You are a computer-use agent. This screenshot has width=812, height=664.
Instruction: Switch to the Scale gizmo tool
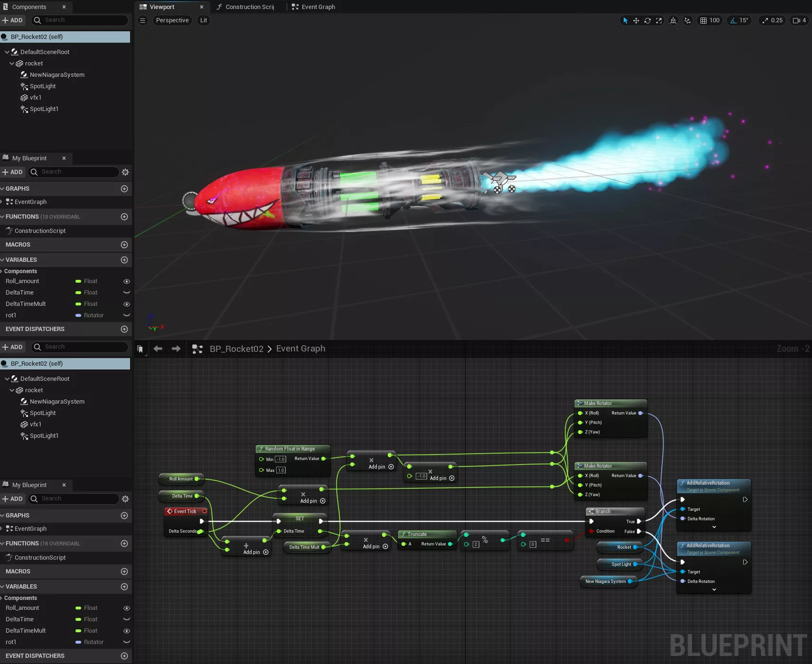pyautogui.click(x=659, y=20)
